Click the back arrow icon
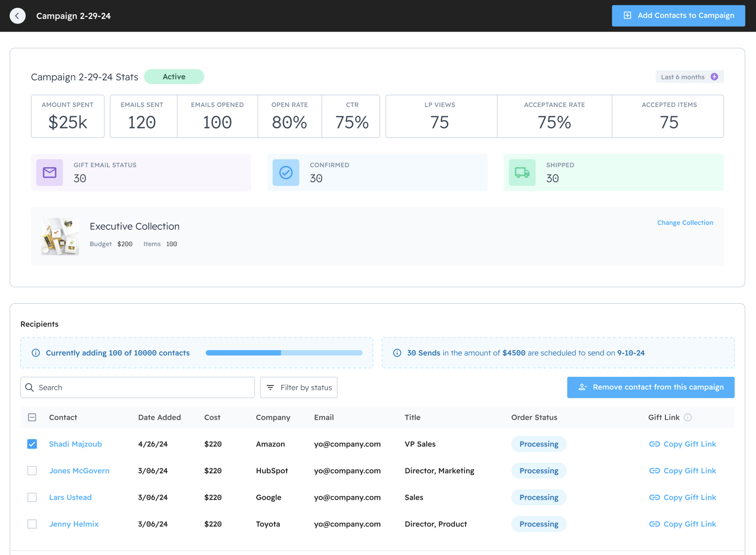Image resolution: width=756 pixels, height=555 pixels. click(17, 16)
